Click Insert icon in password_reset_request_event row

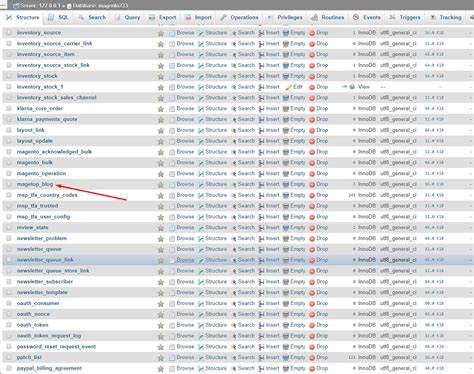pos(262,347)
